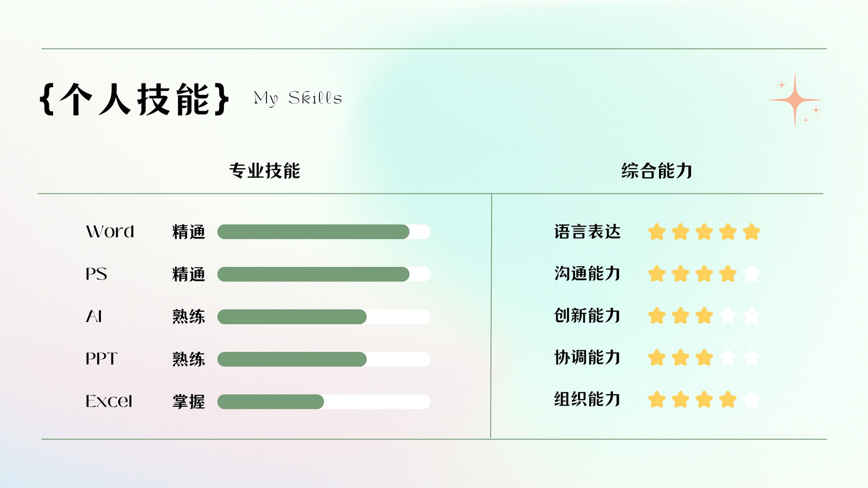Select the 综合能力 section heading
This screenshot has height=488, width=868.
point(657,171)
